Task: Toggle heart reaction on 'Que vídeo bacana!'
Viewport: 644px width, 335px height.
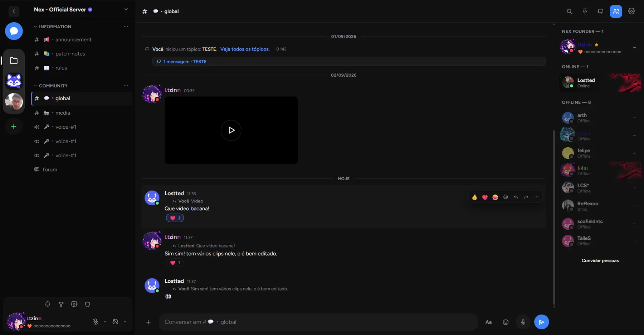Action: tap(175, 218)
